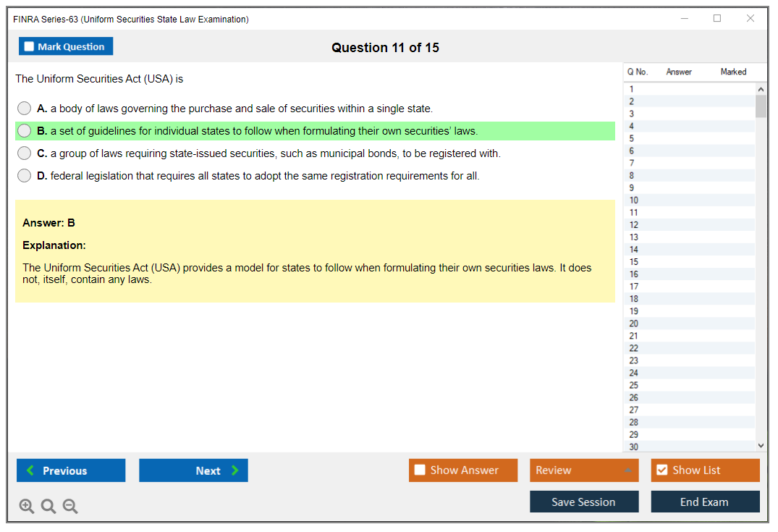The image size is (778, 532).
Task: Maximize the exam application window
Action: pos(717,19)
